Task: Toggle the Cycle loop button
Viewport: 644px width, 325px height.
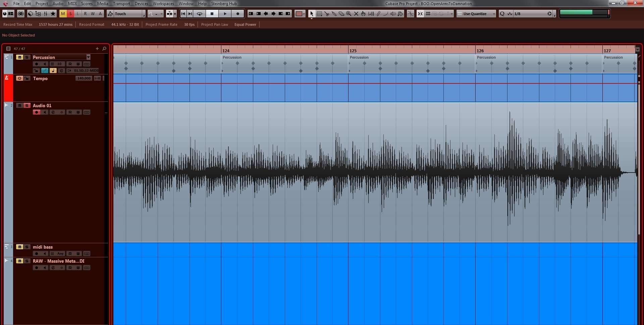Action: [x=200, y=14]
